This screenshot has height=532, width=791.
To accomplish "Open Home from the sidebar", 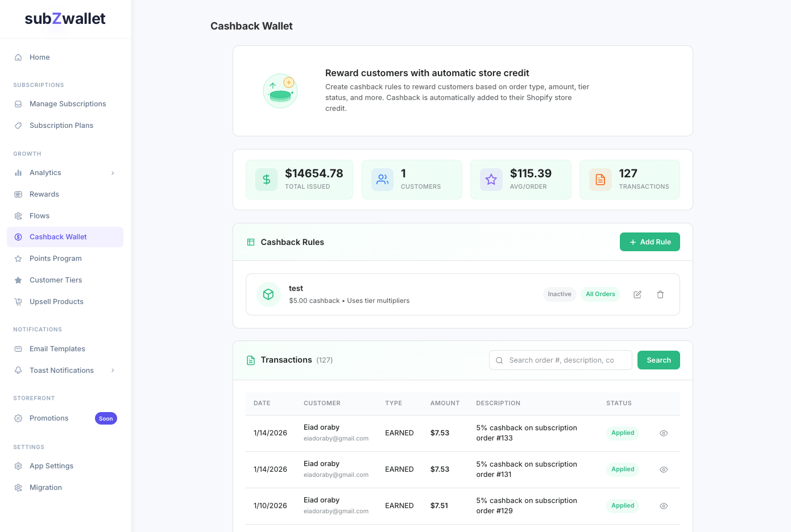I will [65, 57].
